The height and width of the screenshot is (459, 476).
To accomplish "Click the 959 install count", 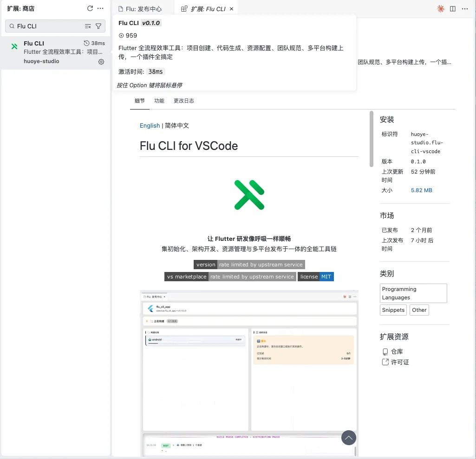I will pyautogui.click(x=128, y=35).
